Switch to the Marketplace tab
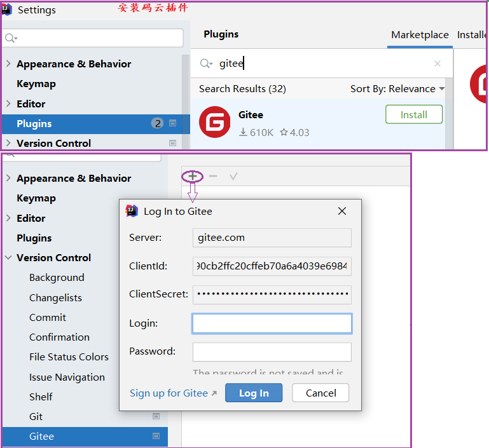 click(x=420, y=35)
